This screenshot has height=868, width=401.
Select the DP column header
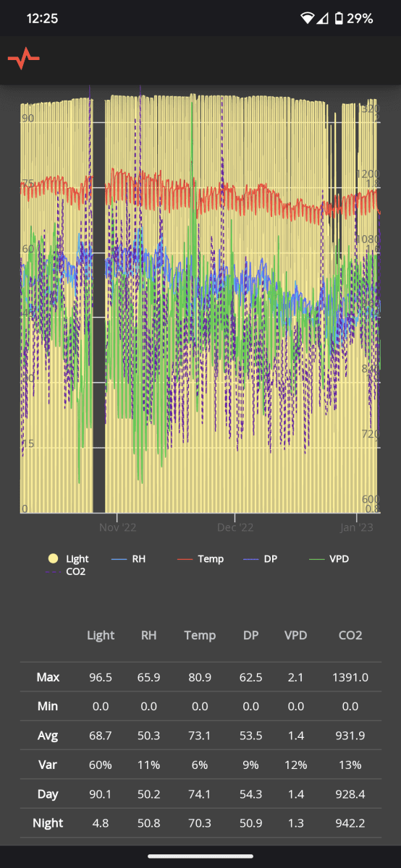coord(250,635)
